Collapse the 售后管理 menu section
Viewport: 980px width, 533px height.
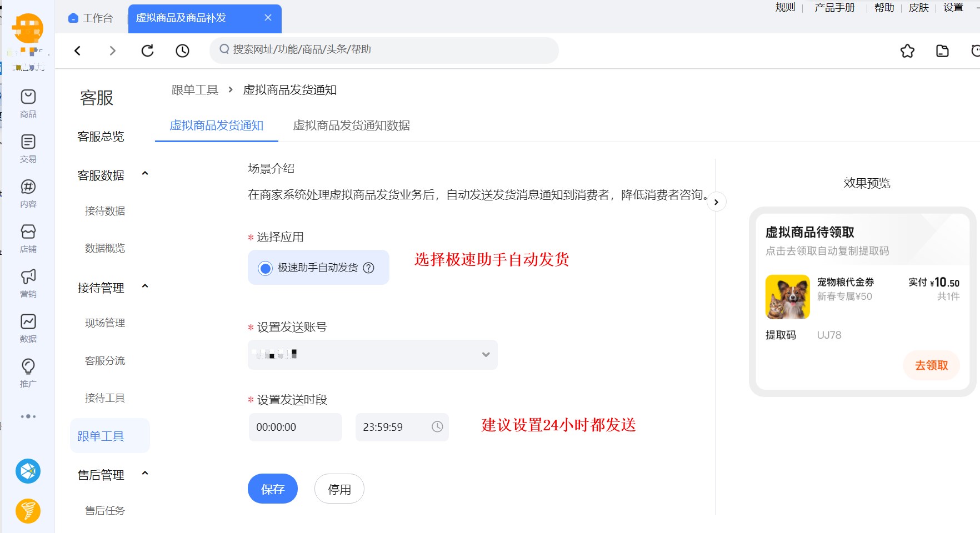point(145,474)
